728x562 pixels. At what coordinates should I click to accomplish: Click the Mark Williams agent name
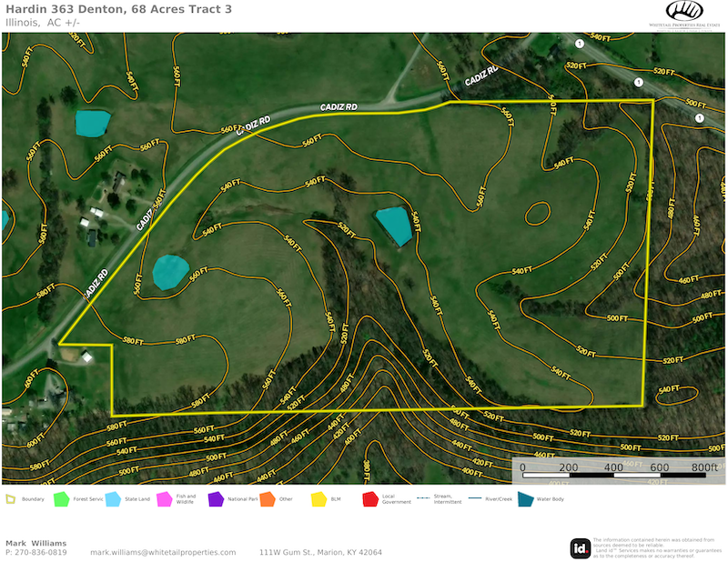tap(35, 543)
